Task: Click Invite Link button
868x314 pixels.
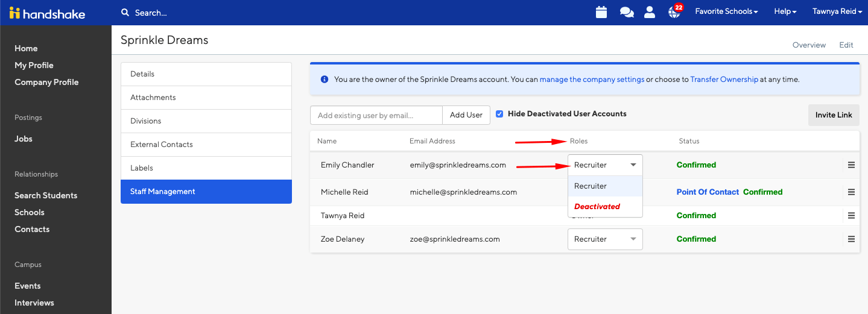Action: (x=834, y=115)
